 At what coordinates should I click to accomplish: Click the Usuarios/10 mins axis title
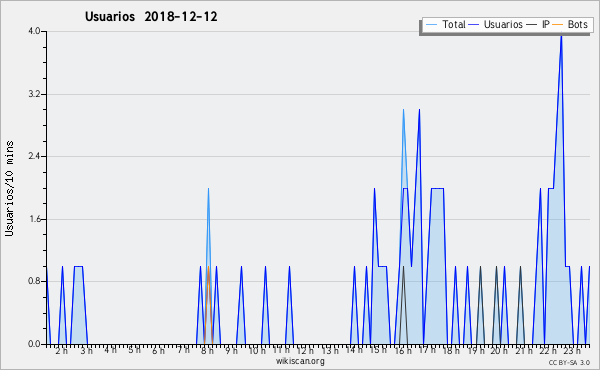click(10, 188)
